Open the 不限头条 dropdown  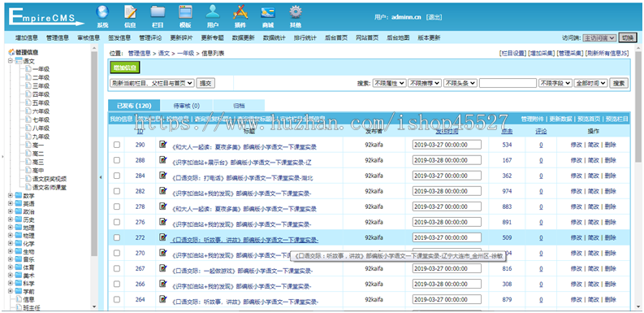[x=460, y=83]
